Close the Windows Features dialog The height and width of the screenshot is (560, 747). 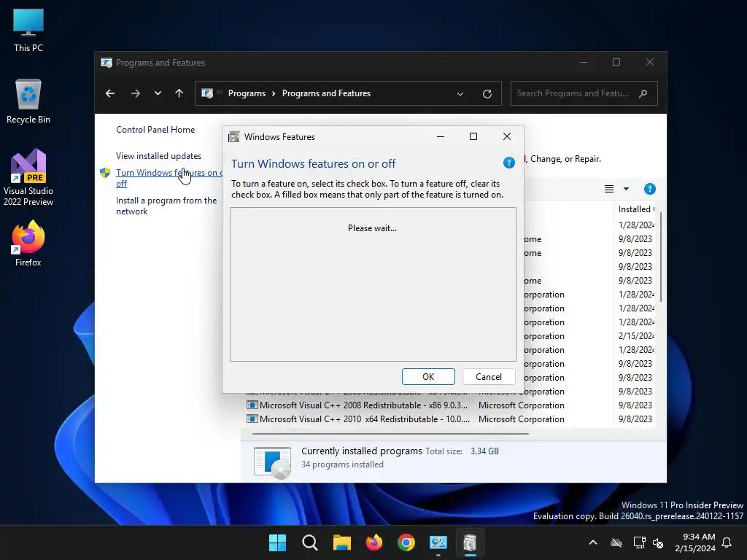[507, 136]
